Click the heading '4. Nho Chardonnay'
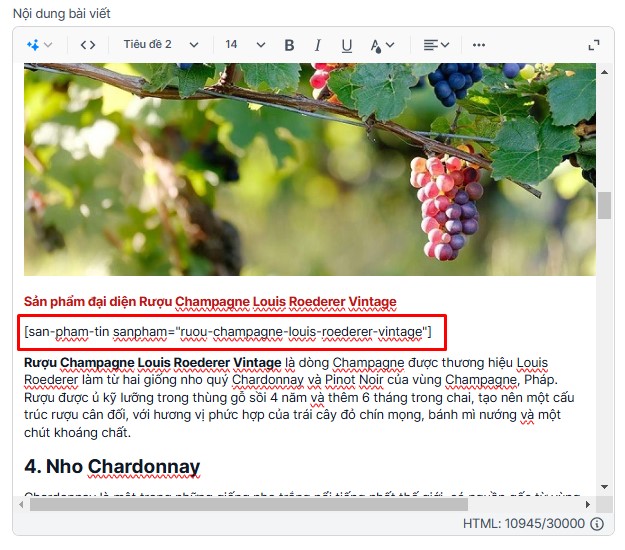This screenshot has width=625, height=550. point(112,466)
